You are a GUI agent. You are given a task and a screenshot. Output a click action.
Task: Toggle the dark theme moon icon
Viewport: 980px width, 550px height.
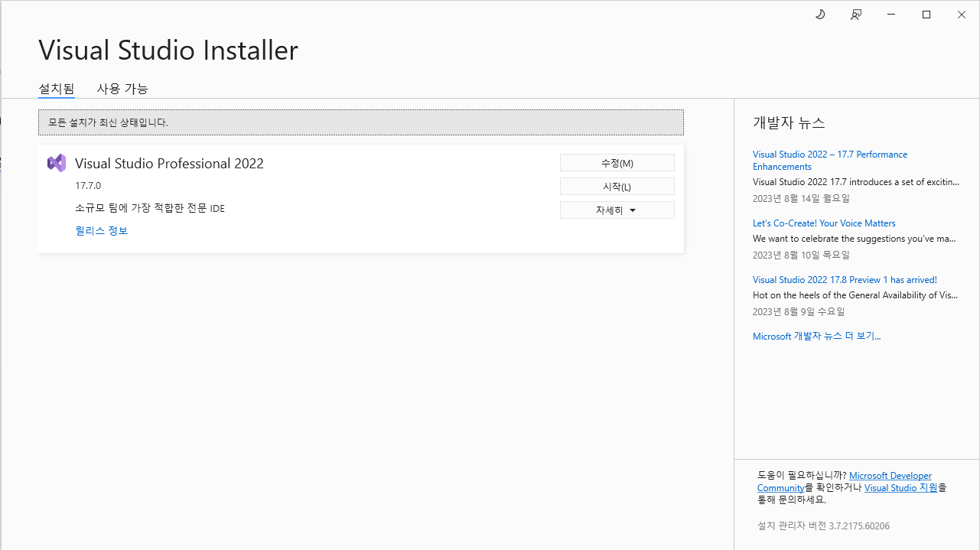(820, 15)
